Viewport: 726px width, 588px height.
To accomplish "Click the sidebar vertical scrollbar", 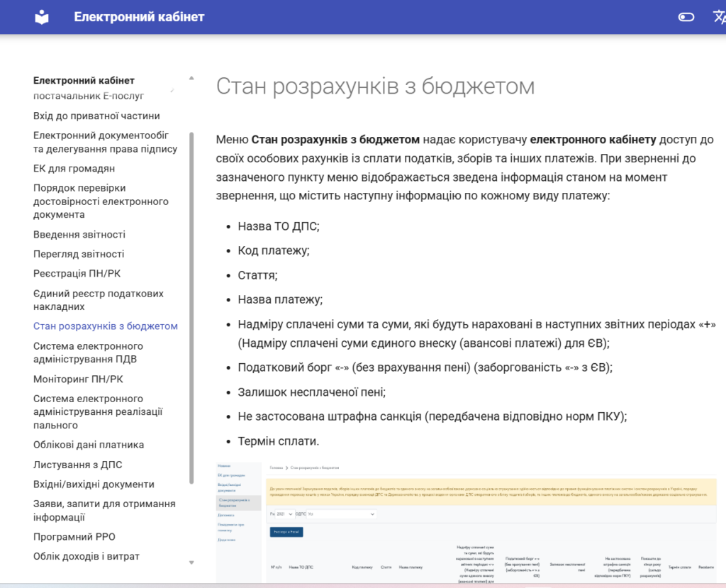I will (x=191, y=305).
